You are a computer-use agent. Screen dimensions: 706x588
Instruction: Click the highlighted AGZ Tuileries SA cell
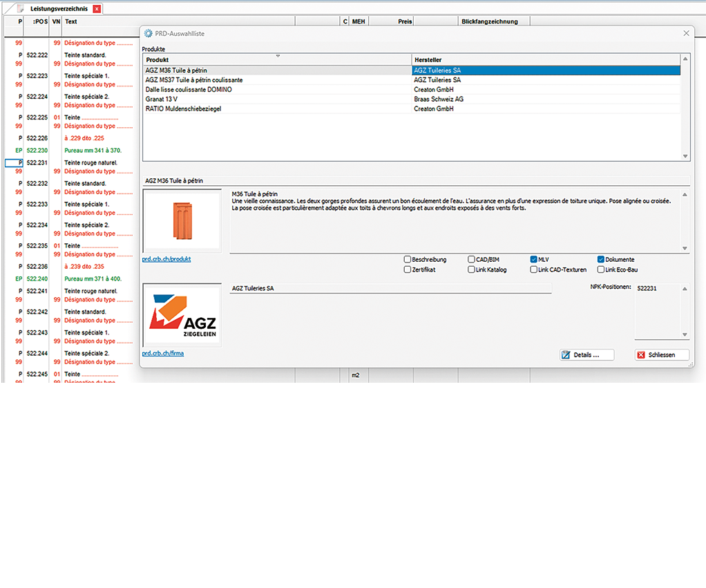point(546,70)
